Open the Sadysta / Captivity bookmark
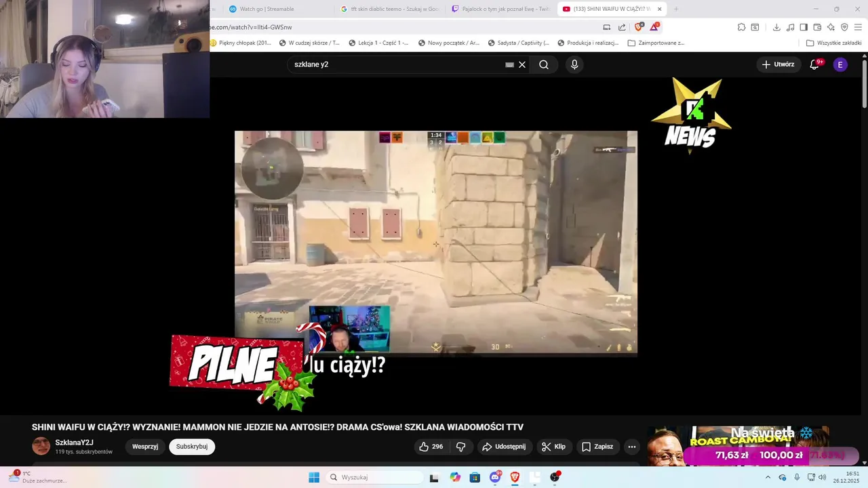 coord(519,43)
